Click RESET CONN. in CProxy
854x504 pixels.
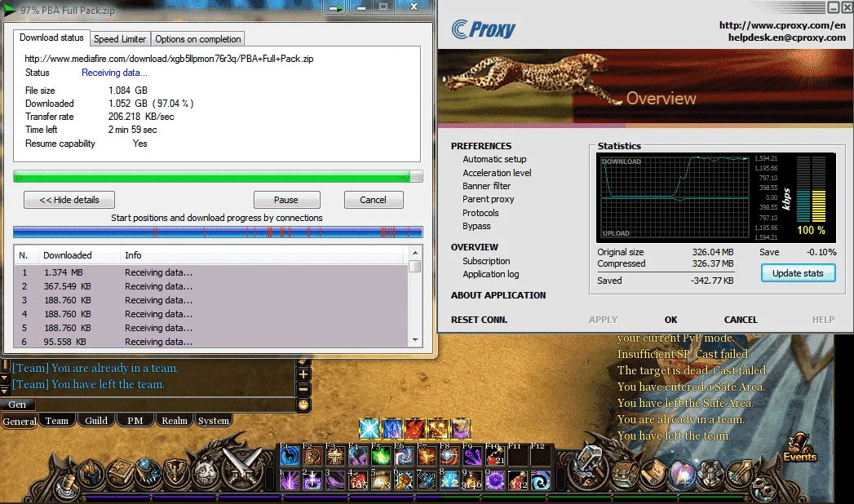tap(480, 320)
